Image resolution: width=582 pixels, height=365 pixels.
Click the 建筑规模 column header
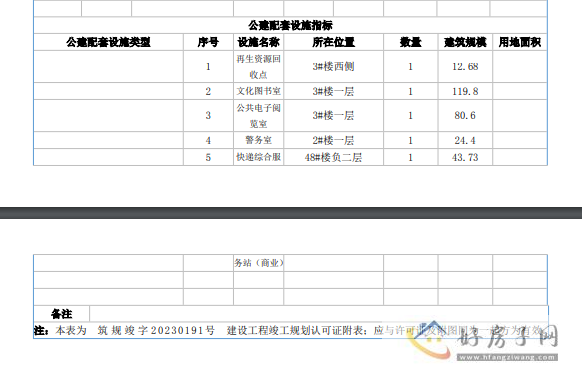[x=465, y=42]
